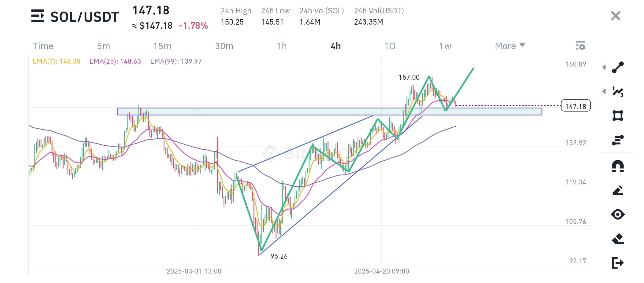The width and height of the screenshot is (644, 283).
Task: Open the SOL/USDT pair list menu
Action: pos(38,16)
